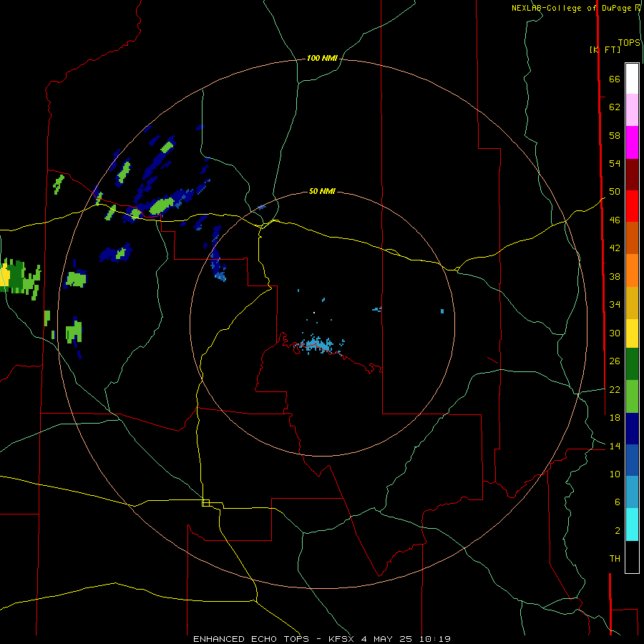The height and width of the screenshot is (644, 644).
Task: Click the "ENHANCED ECHO TOPS" caption text
Action: 251,639
